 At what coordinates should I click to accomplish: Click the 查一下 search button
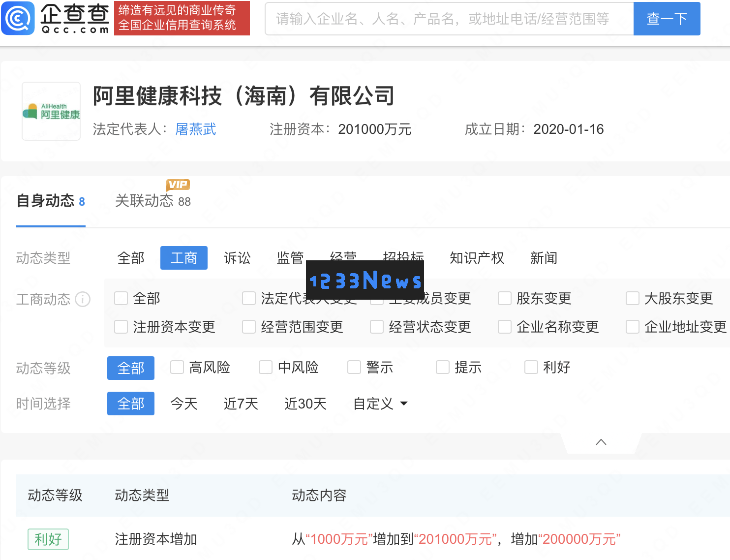pos(667,19)
